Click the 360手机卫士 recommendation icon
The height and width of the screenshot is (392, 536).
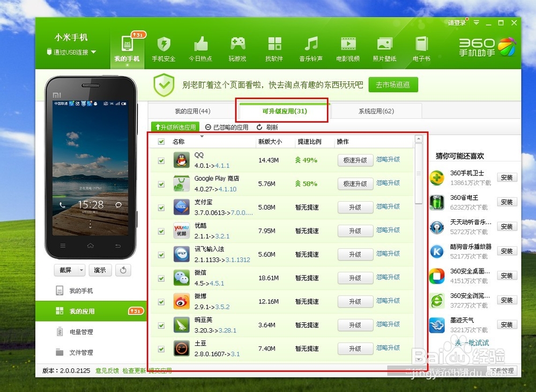[x=437, y=178]
